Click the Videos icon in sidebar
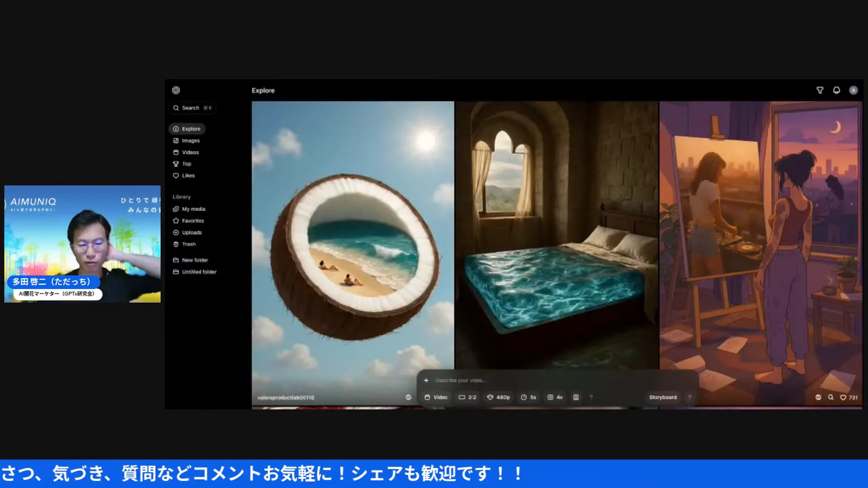Image resolution: width=868 pixels, height=488 pixels. 176,152
